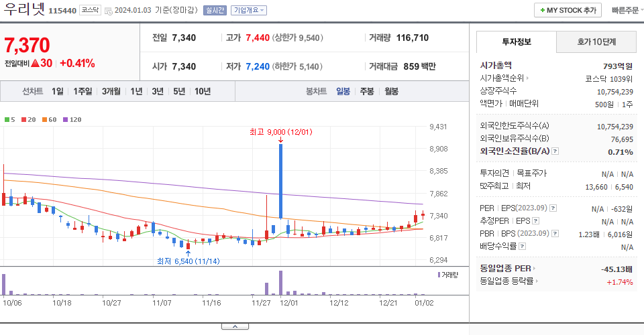This screenshot has width=644, height=335.
Task: Click the tall blue 12/01 candlestick
Action: pos(280,182)
